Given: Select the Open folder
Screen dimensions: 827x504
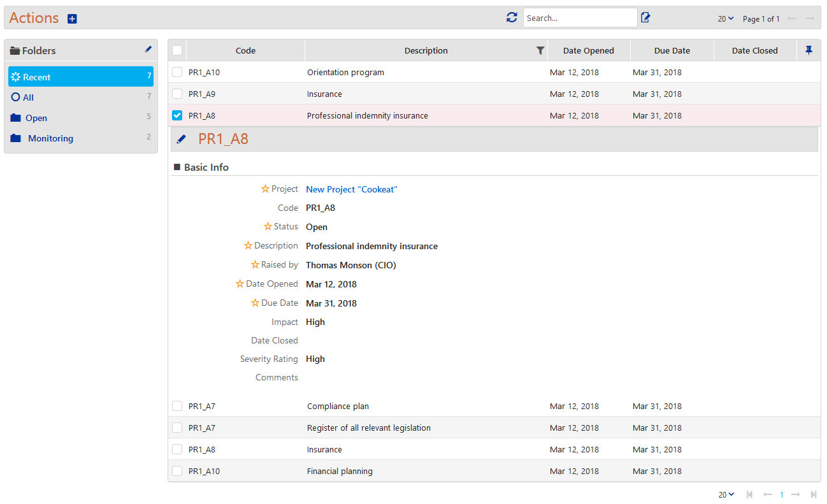Looking at the screenshot, I should [x=36, y=118].
